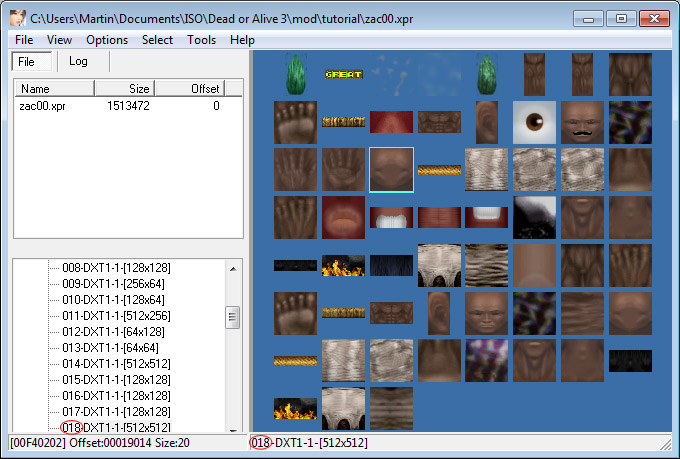The image size is (680, 459).
Task: Select the zac00.xpr file row
Action: [x=119, y=106]
